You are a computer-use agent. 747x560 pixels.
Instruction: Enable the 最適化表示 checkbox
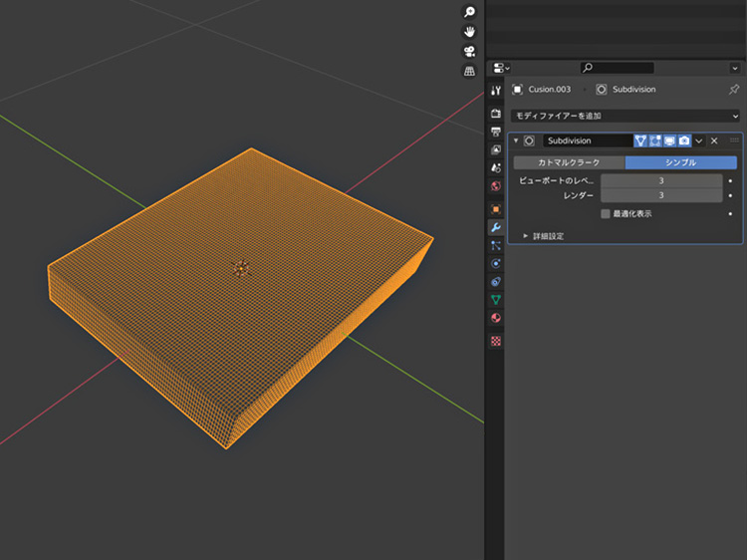point(606,213)
